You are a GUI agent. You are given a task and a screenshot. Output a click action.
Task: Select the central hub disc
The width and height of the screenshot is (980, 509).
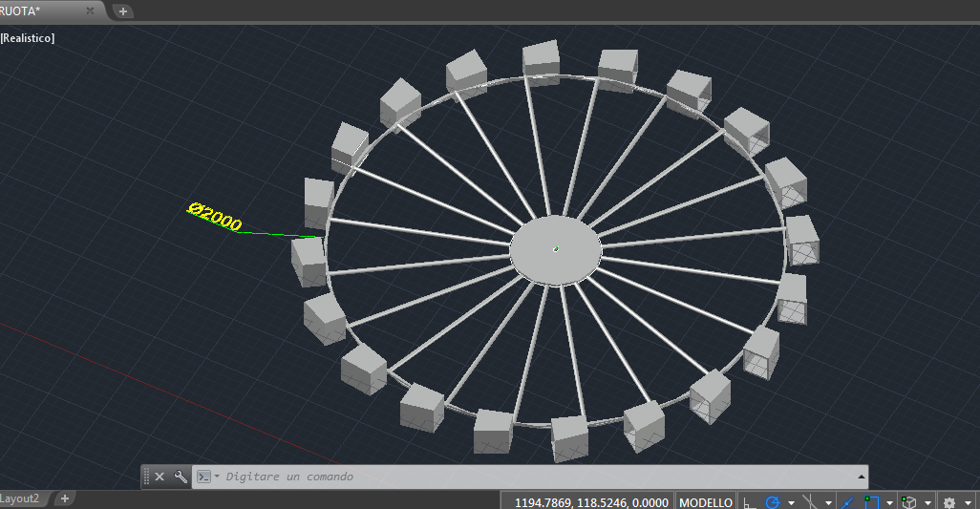556,250
